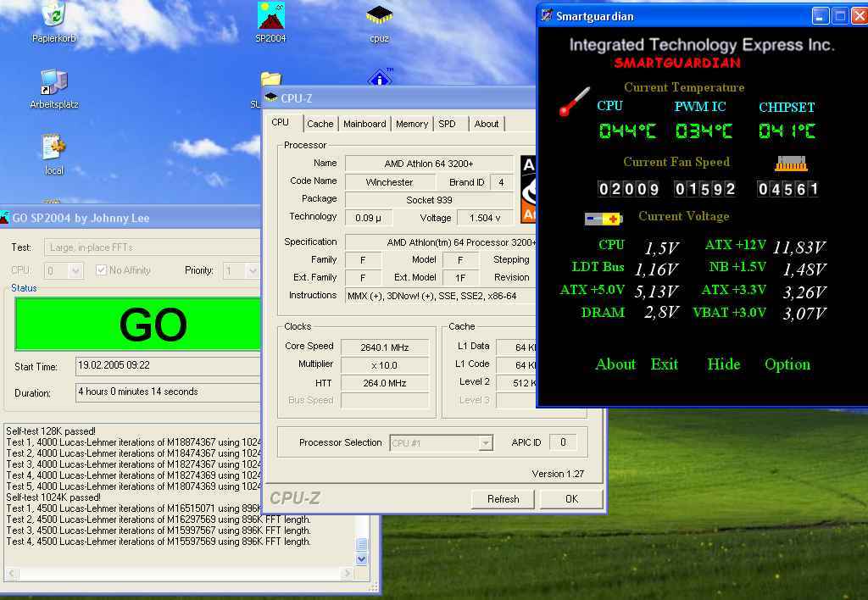Viewport: 868px width, 600px height.
Task: Expand the Processor Selection dropdown in CPU-Z
Action: [x=485, y=443]
